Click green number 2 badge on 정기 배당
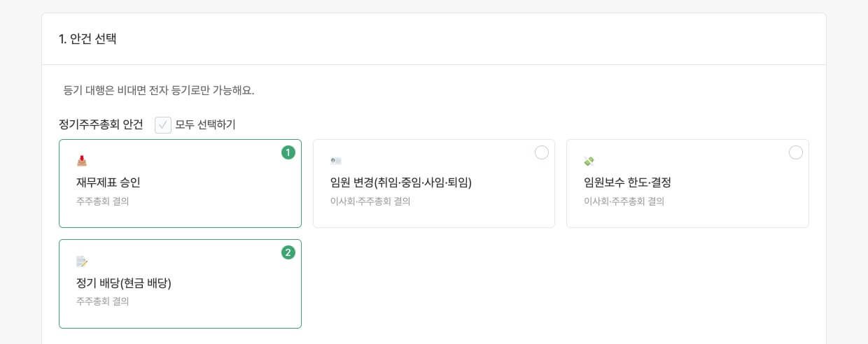Image resolution: width=868 pixels, height=344 pixels. click(x=288, y=252)
